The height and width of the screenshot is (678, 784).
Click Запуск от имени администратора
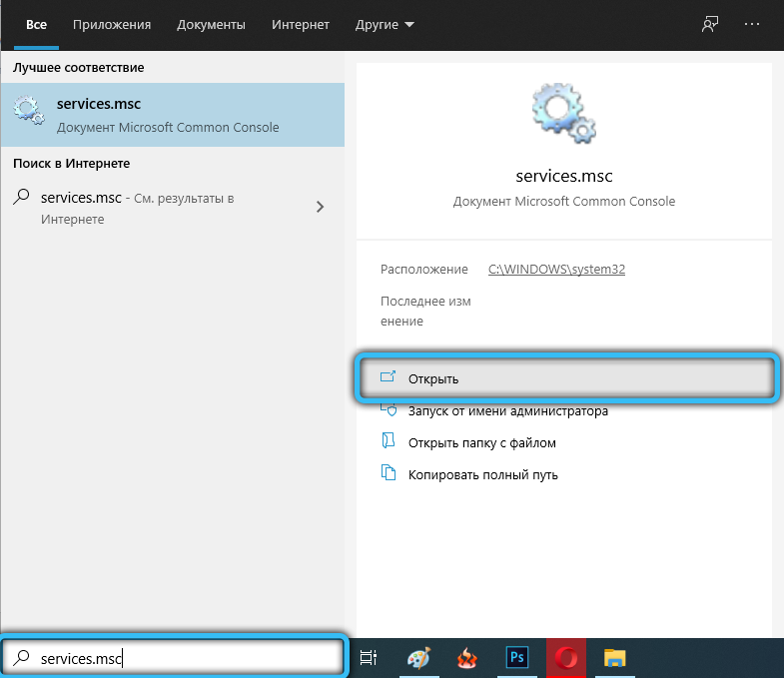508,411
